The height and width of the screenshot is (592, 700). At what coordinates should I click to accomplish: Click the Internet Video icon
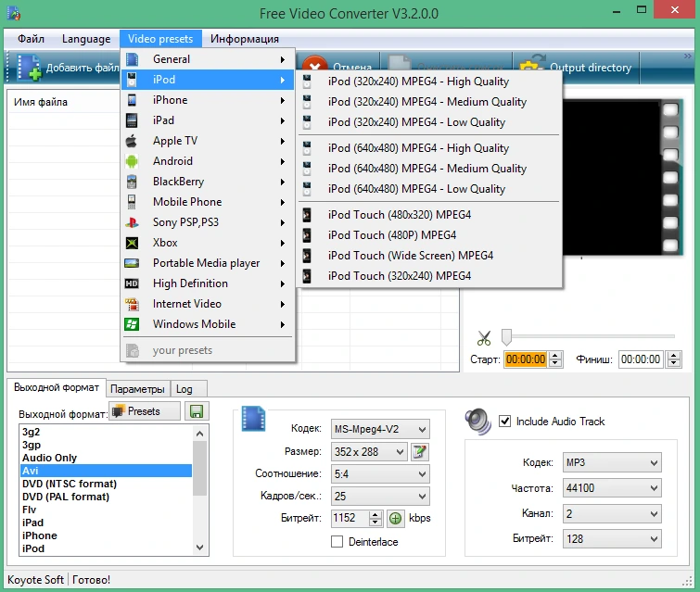[132, 304]
